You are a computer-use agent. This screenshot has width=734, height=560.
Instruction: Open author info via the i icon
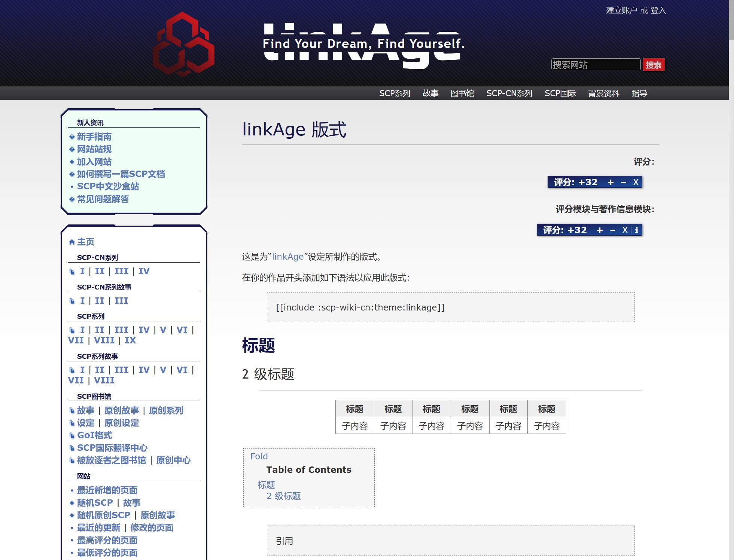637,230
